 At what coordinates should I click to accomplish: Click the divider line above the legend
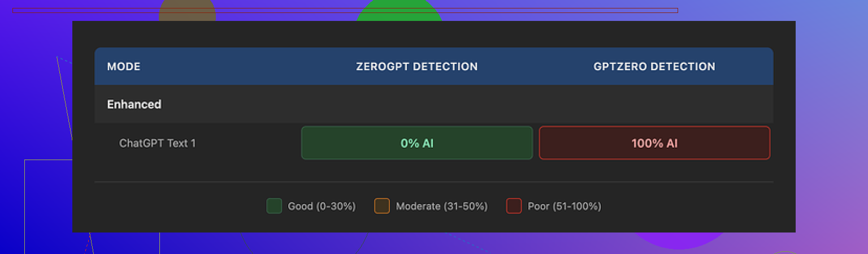pyautogui.click(x=433, y=182)
